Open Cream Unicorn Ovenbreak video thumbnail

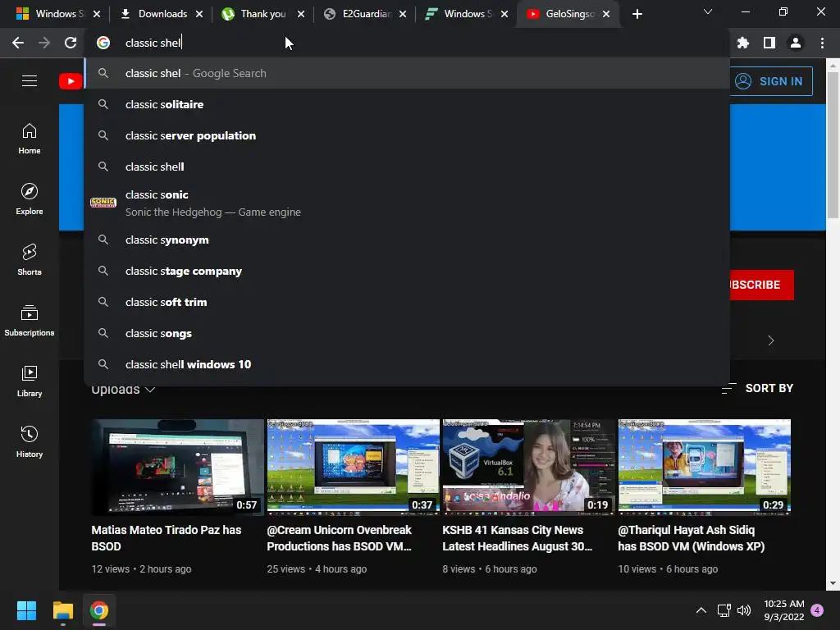[353, 467]
